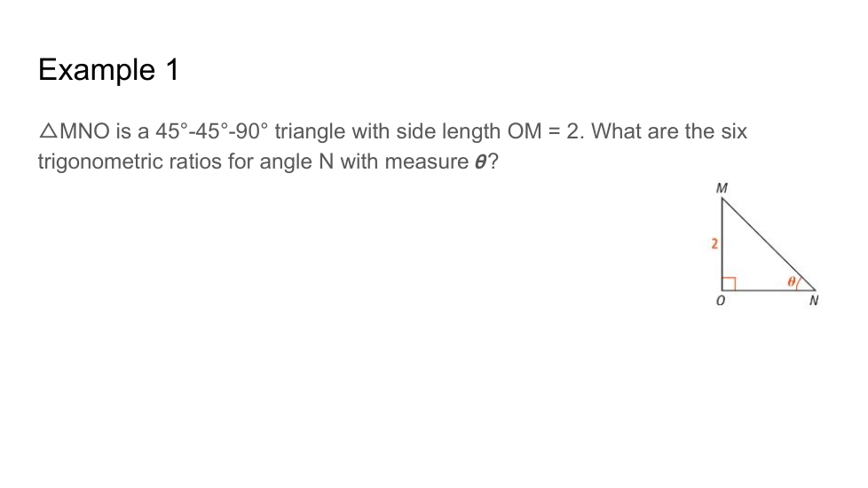This screenshot has width=868, height=488.
Task: Click the orange theta label inside the triangle
Action: 790,281
